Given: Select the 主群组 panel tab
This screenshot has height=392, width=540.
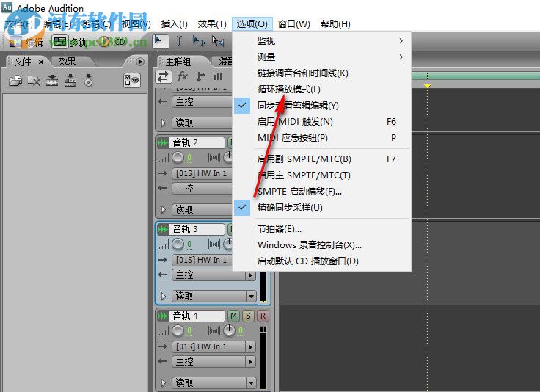Looking at the screenshot, I should 178,62.
